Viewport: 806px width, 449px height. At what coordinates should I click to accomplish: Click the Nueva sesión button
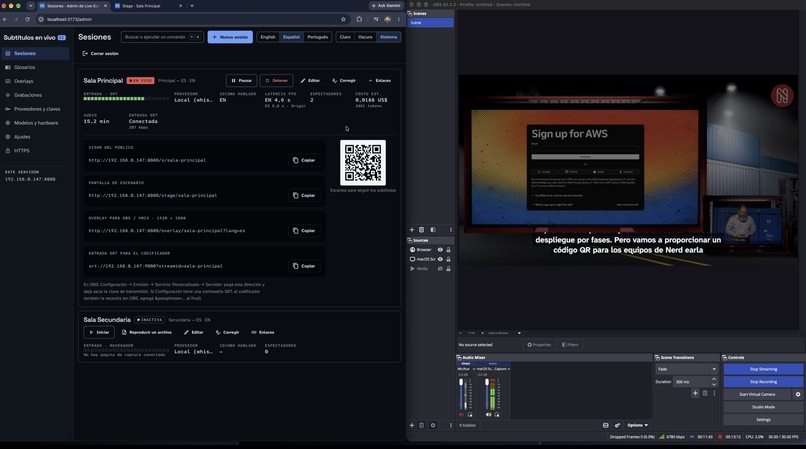point(230,37)
